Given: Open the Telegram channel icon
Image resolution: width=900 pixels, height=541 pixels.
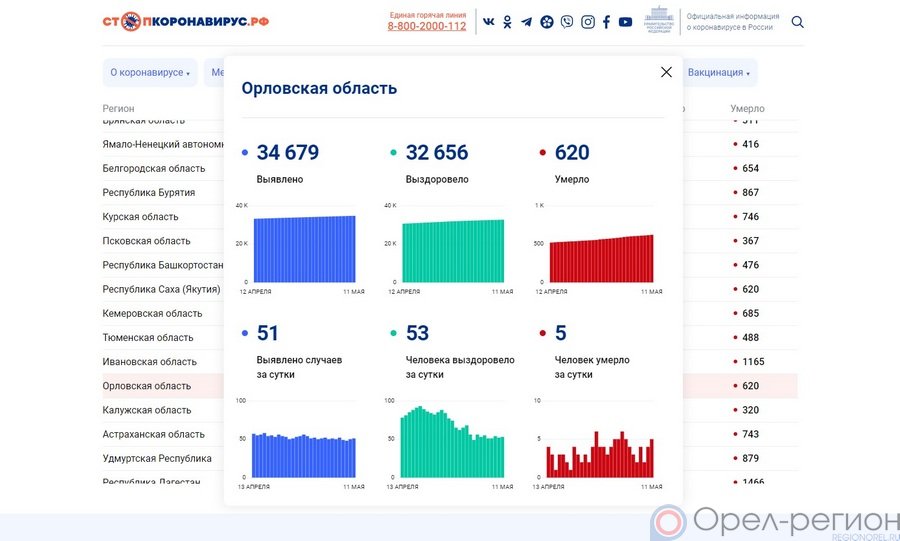Looking at the screenshot, I should tap(526, 22).
